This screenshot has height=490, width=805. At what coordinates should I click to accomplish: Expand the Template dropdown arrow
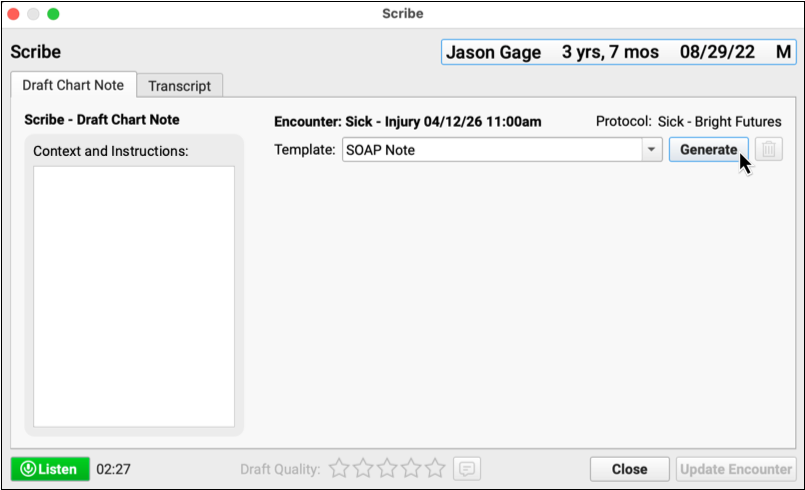(651, 150)
